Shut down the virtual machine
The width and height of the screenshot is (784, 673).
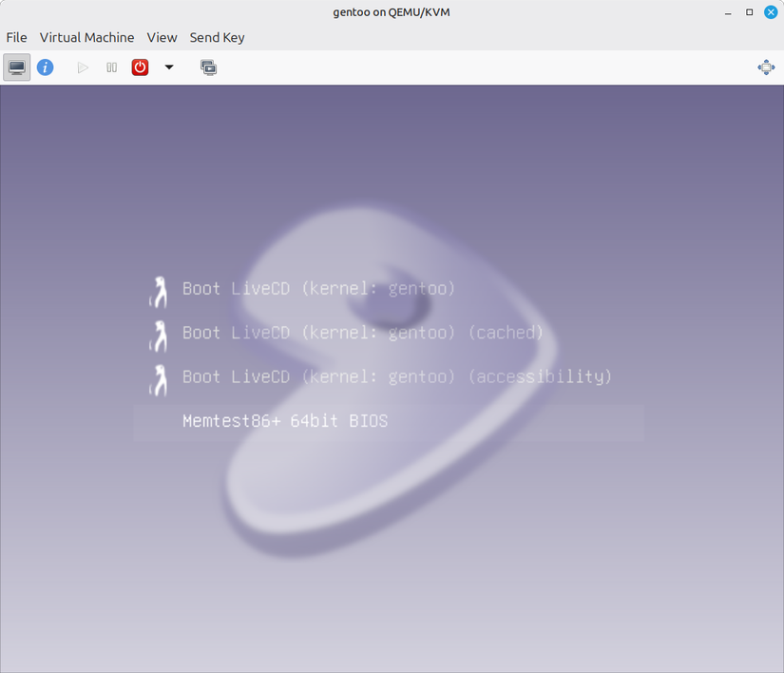tap(140, 67)
